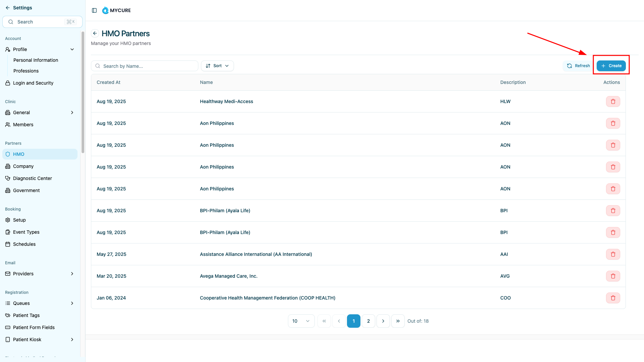The width and height of the screenshot is (644, 362).
Task: Expand the General clinic settings
Action: click(x=72, y=112)
